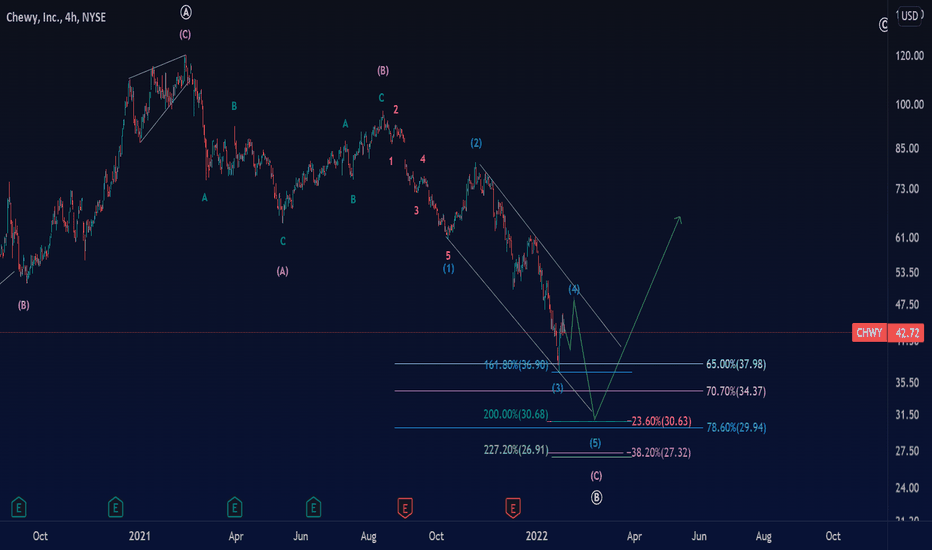Screen dimensions: 932x550
Task: Select the 73.00 price axis label
Action: point(907,189)
